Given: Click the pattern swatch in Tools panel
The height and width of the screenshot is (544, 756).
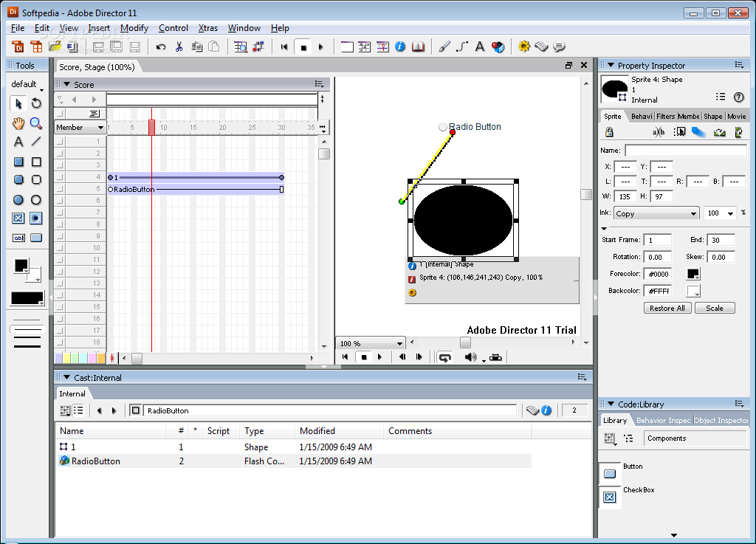Looking at the screenshot, I should click(x=27, y=298).
